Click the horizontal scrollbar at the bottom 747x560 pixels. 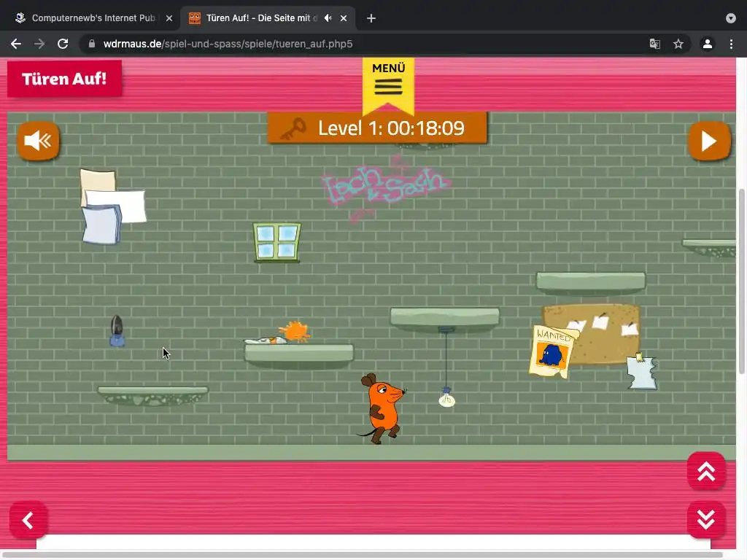(x=362, y=555)
